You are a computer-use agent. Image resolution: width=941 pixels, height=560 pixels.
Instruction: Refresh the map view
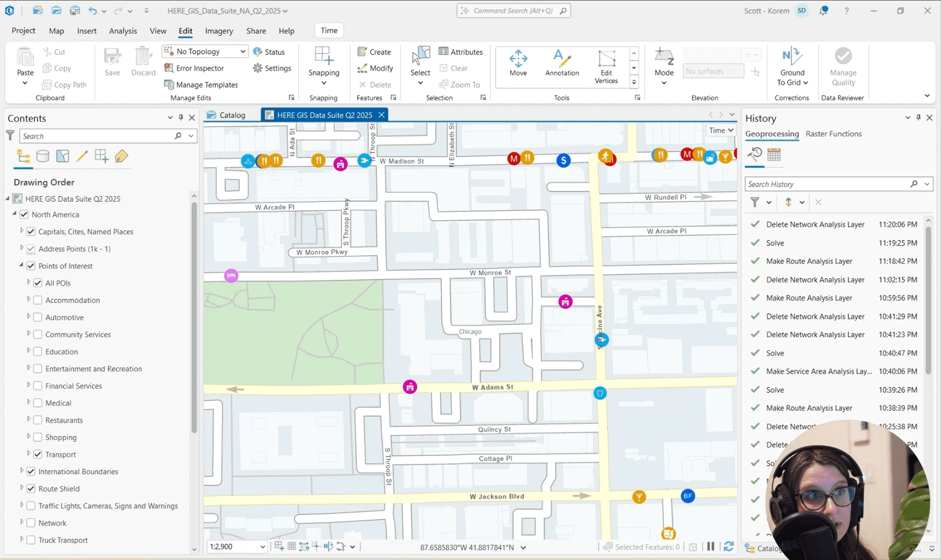[729, 547]
